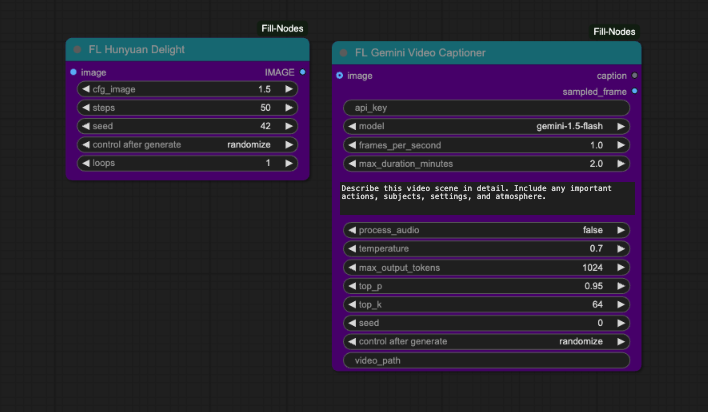This screenshot has width=708, height=412.
Task: Open the gemini-1.5-flash model dropdown
Action: (x=569, y=126)
